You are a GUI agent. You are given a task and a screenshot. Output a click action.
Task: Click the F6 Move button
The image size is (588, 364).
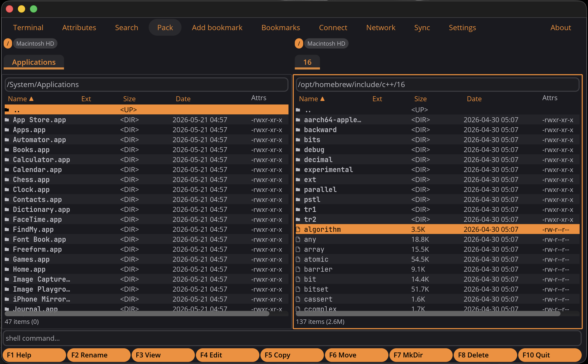356,355
